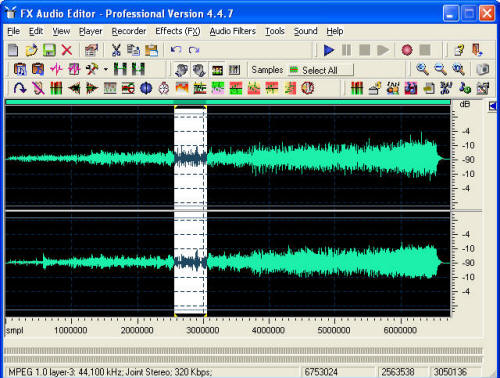The height and width of the screenshot is (378, 500).
Task: Paste with the clipboard icon
Action: (x=152, y=50)
